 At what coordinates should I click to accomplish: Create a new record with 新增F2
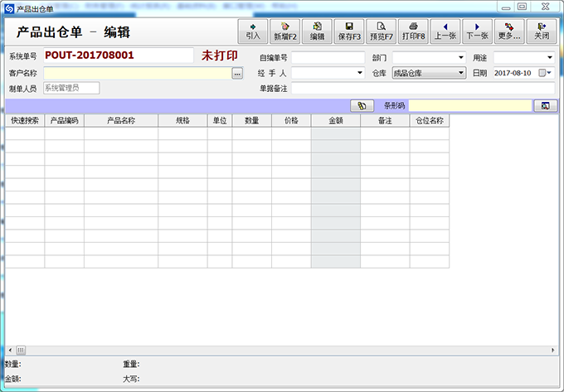[x=284, y=31]
